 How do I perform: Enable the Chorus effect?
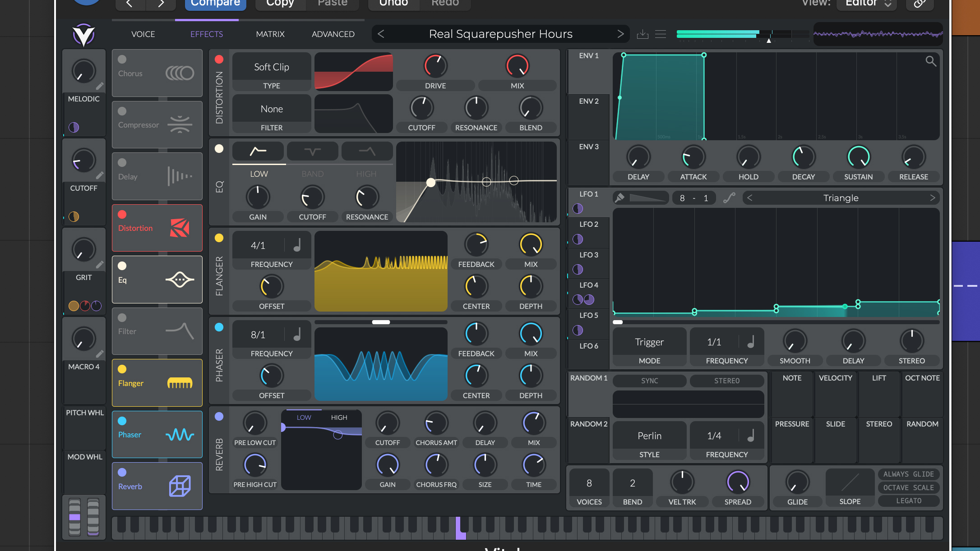[122, 60]
